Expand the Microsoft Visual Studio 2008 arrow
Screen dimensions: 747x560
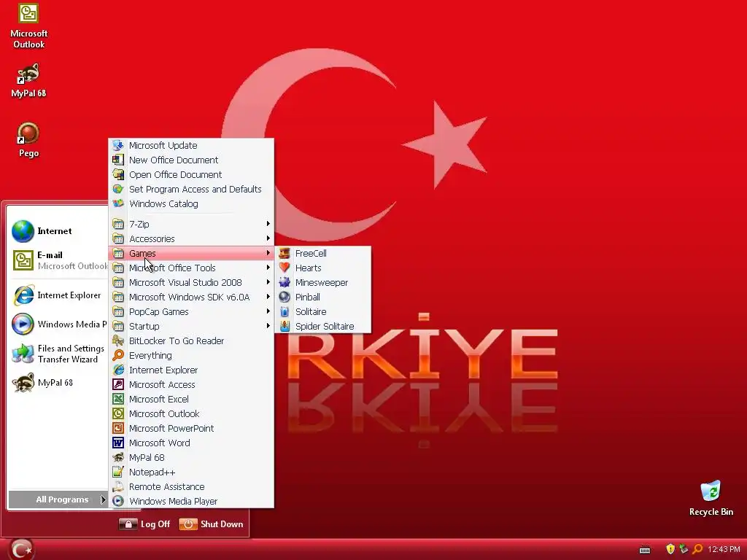coord(268,282)
